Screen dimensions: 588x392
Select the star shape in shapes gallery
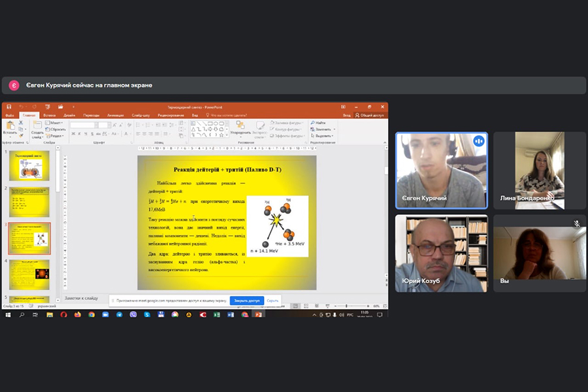click(x=221, y=135)
